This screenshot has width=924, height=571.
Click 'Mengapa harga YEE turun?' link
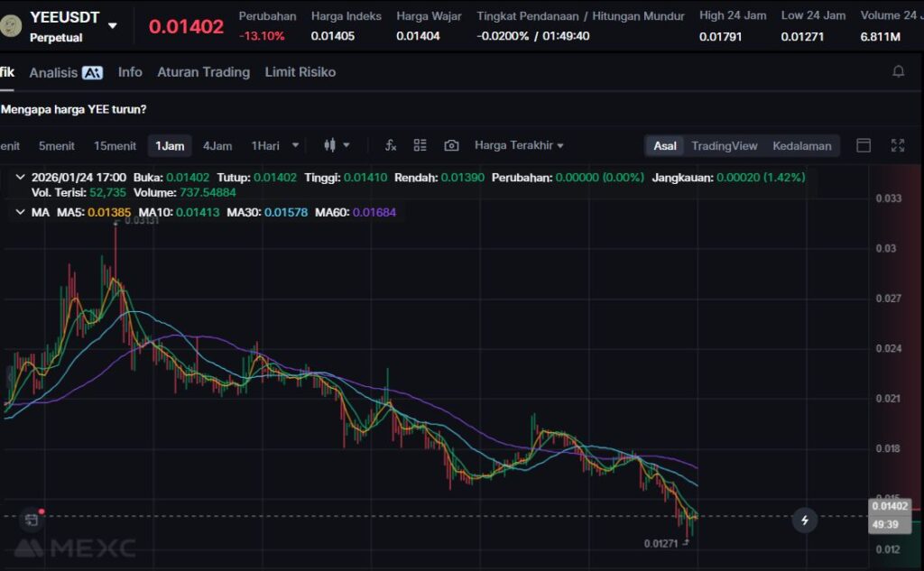pyautogui.click(x=74, y=109)
